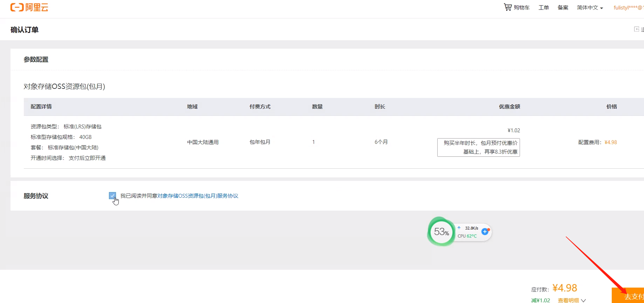644x303 pixels.
Task: Select the ¥1.02 discount amount
Action: click(x=514, y=130)
